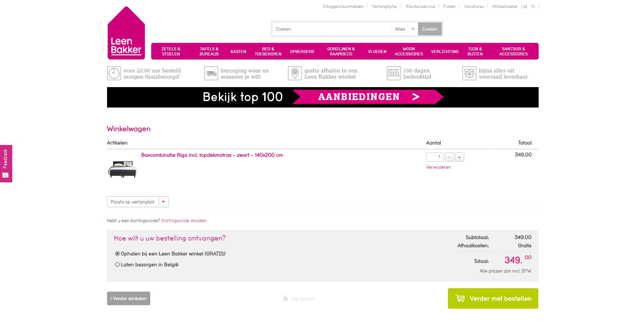Open the VLOEREN menu

377,51
